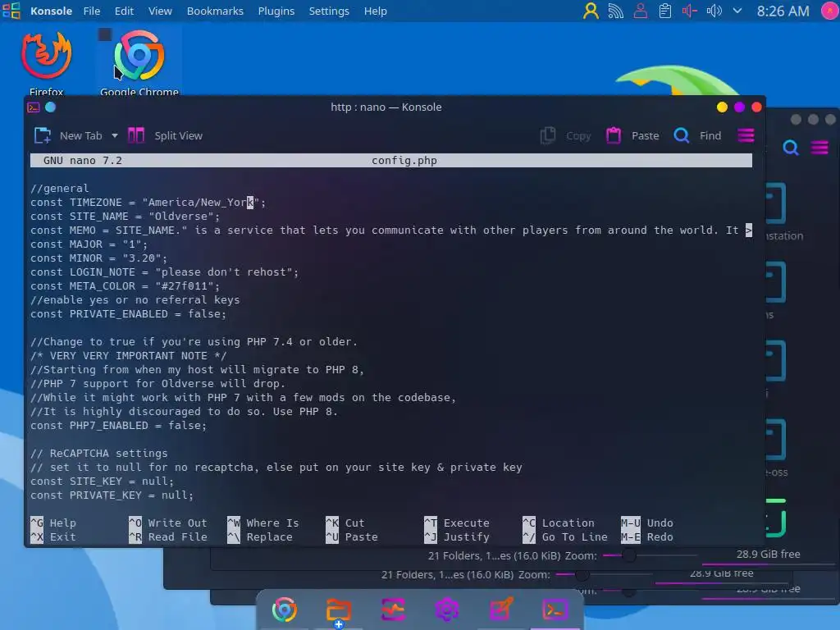
Task: Launch Google Chrome from desktop icon
Action: click(x=139, y=62)
